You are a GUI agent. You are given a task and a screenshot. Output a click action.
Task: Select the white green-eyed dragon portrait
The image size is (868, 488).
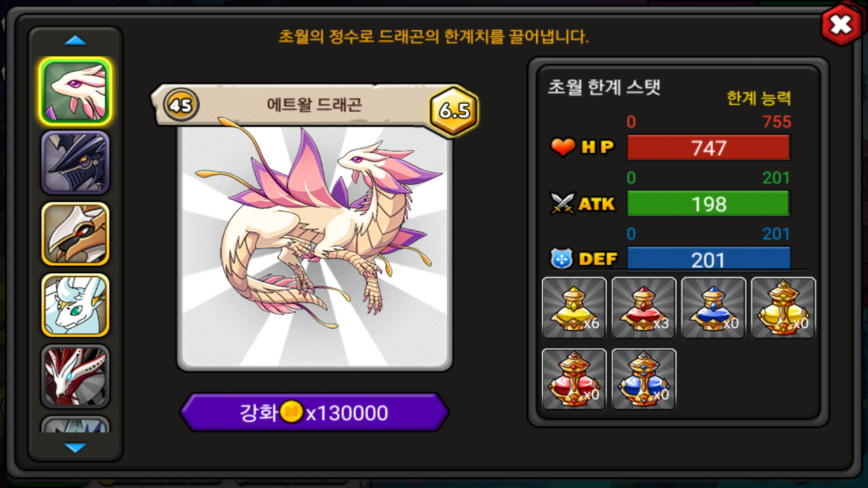click(75, 305)
